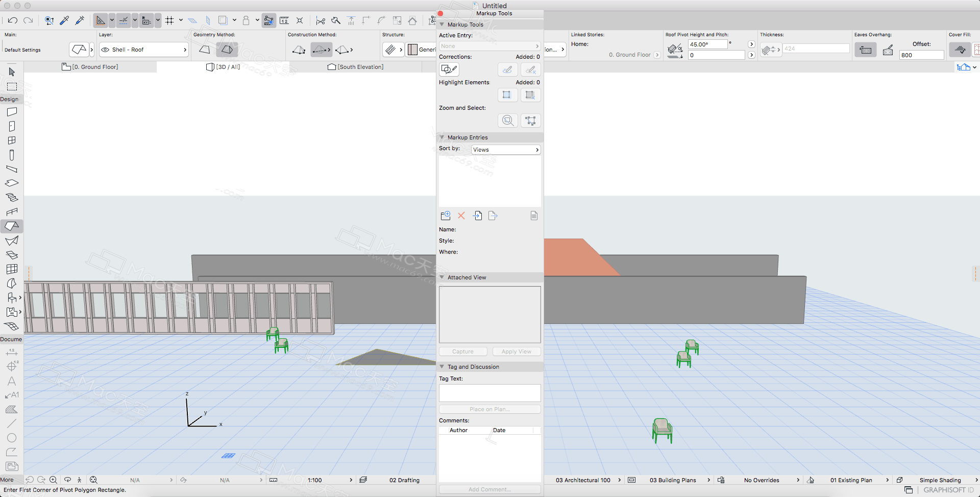Viewport: 980px width, 497px height.
Task: Select the Curtain Wall tool in toolbox
Action: (12, 269)
